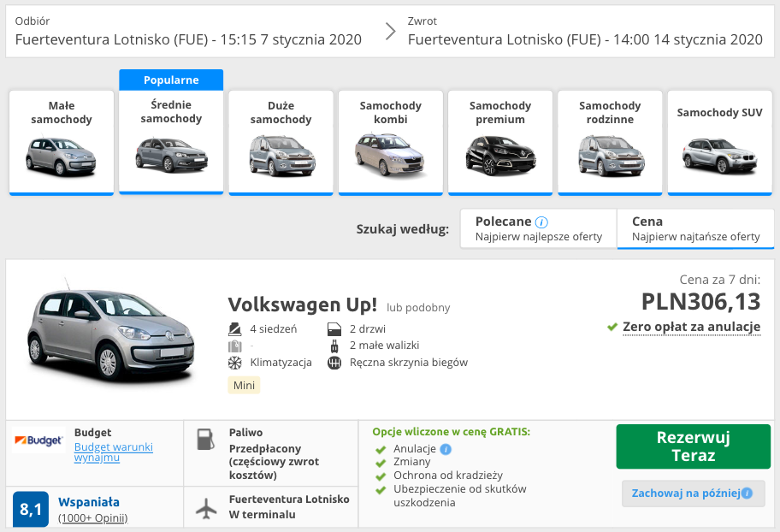Click the airplane location icon
The image size is (780, 532).
click(x=206, y=508)
